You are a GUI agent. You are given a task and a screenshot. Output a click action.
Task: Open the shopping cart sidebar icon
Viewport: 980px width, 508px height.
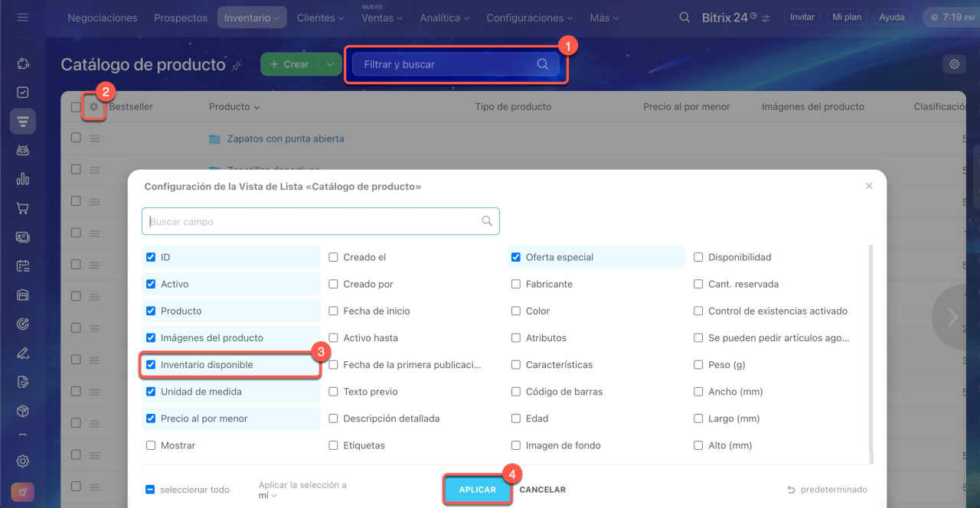23,208
